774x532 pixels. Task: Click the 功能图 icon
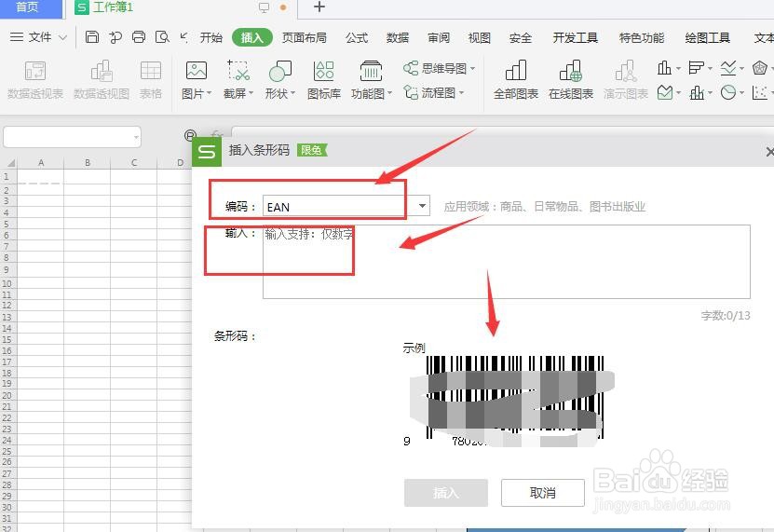[371, 71]
